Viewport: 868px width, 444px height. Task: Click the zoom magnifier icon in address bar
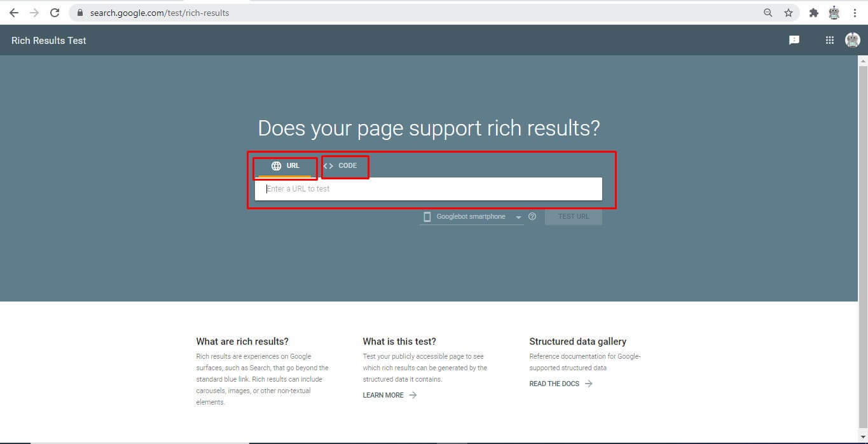point(768,13)
